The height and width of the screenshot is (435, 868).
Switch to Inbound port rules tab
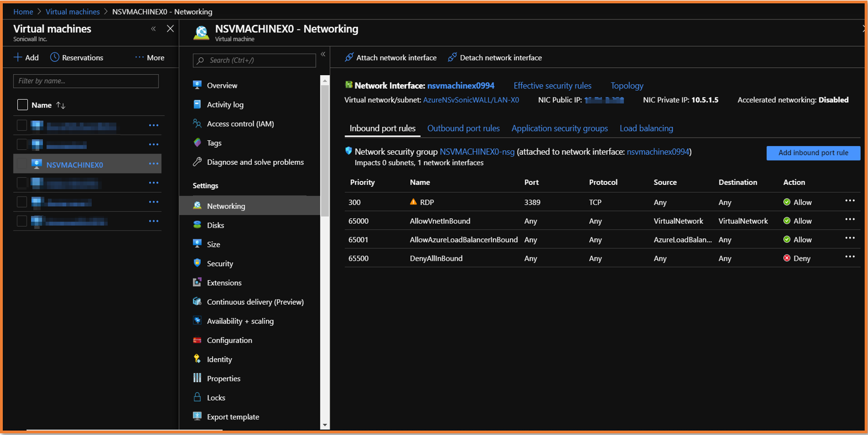point(382,129)
